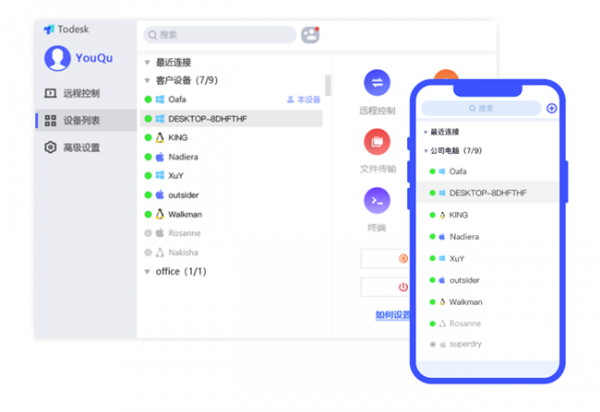Select DESKTOP-8DHFTHF in the phone device list
The image size is (600, 412).
click(488, 193)
